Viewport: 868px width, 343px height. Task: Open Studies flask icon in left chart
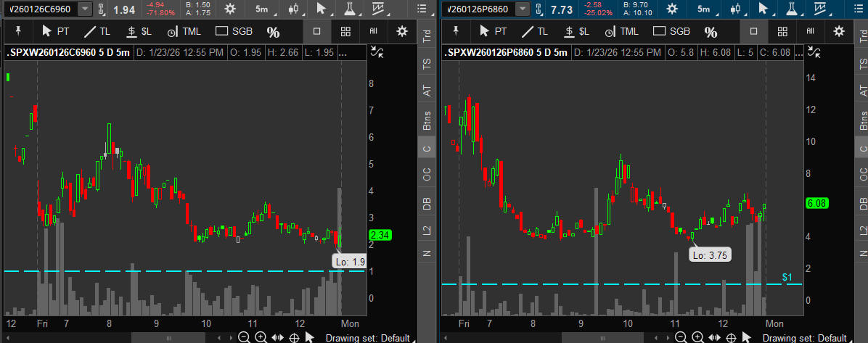tap(350, 9)
